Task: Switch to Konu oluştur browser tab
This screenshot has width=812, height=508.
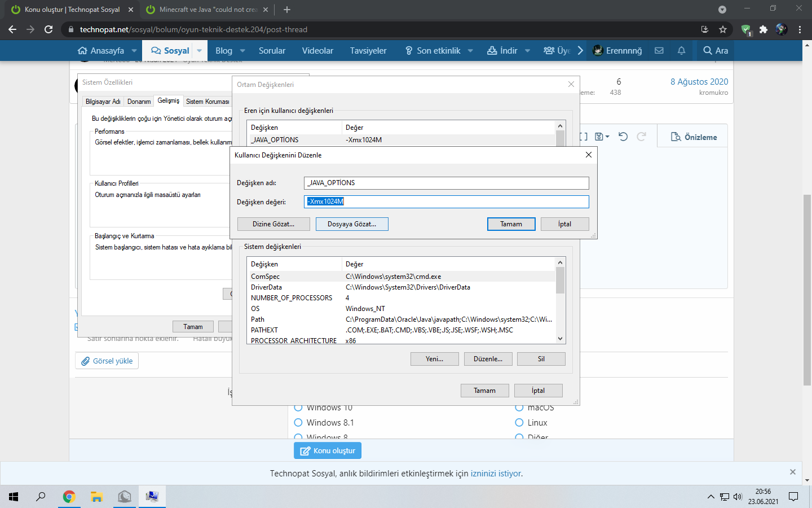Action: [72, 10]
